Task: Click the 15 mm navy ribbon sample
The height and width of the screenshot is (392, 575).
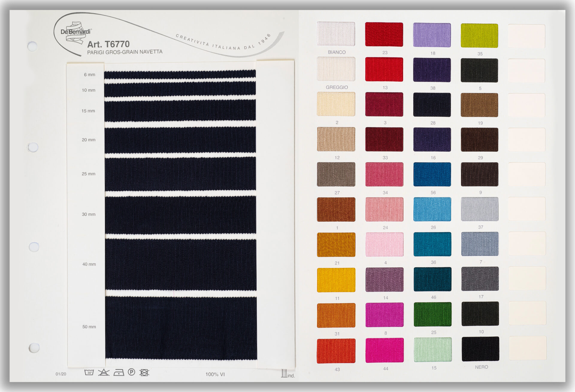Action: pos(180,111)
